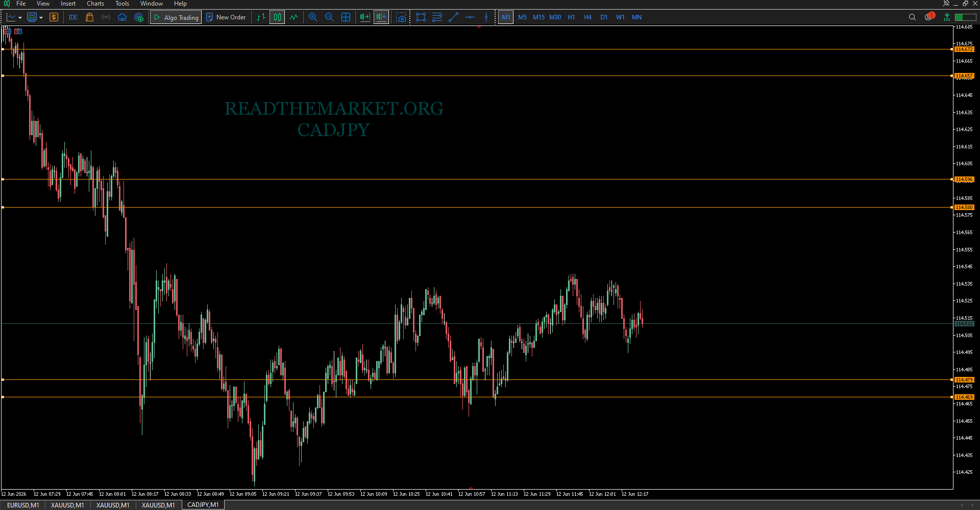
Task: Open the Window menu
Action: point(152,4)
